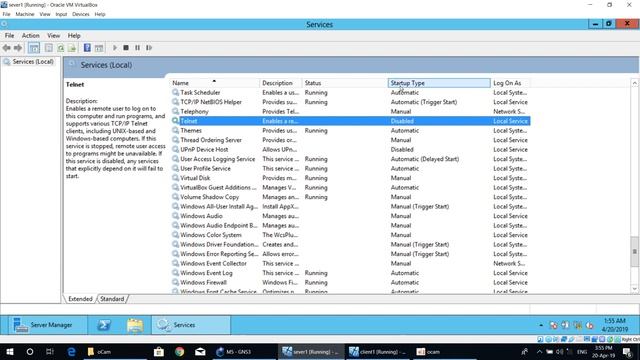The width and height of the screenshot is (640, 360).
Task: Select Services (Local) in console tree
Action: pyautogui.click(x=29, y=62)
